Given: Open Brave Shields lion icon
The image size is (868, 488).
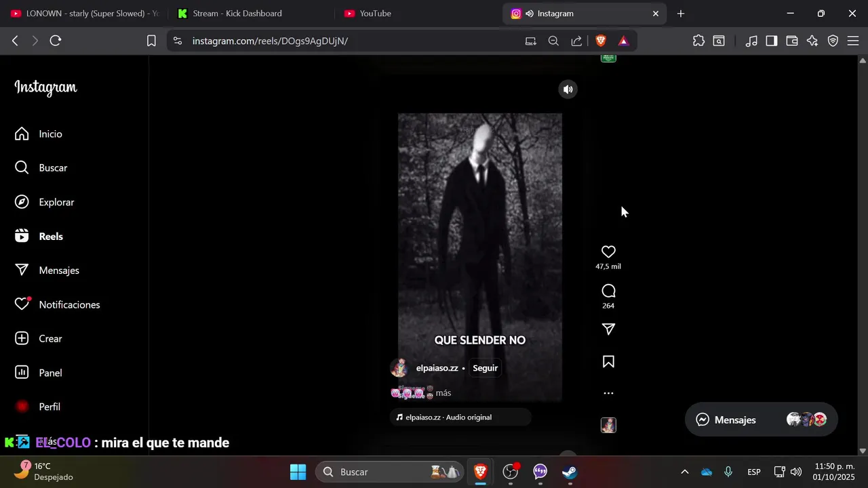Looking at the screenshot, I should coord(600,41).
